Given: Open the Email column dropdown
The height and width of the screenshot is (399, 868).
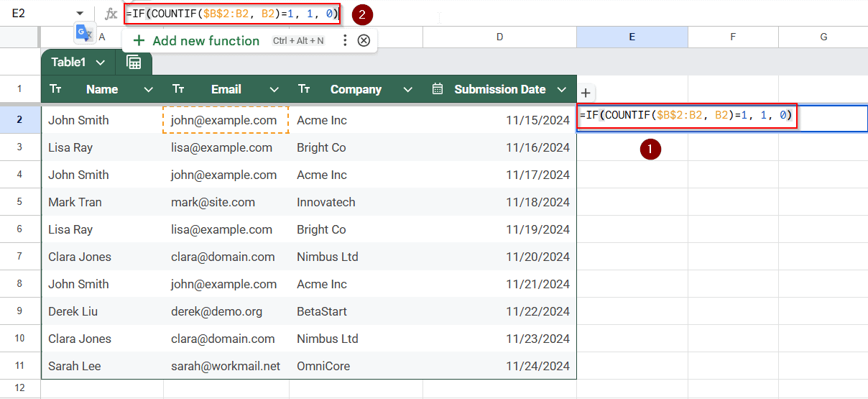Looking at the screenshot, I should [x=274, y=89].
